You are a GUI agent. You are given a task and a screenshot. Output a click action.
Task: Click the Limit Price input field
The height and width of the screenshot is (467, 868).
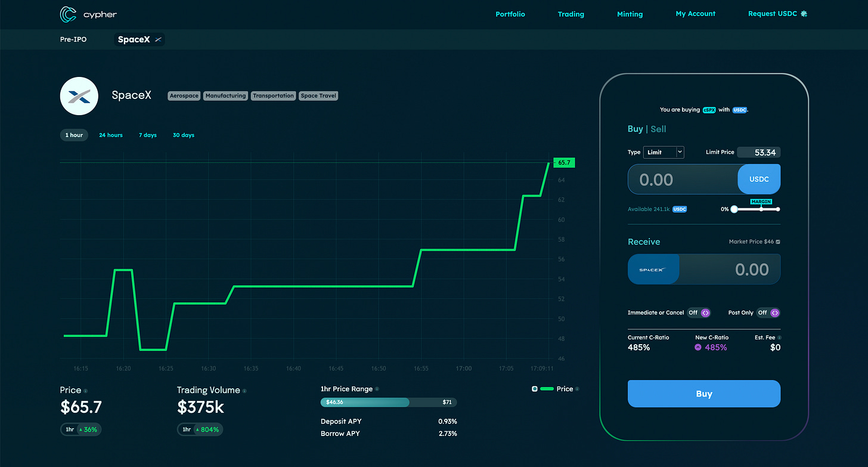pos(759,152)
